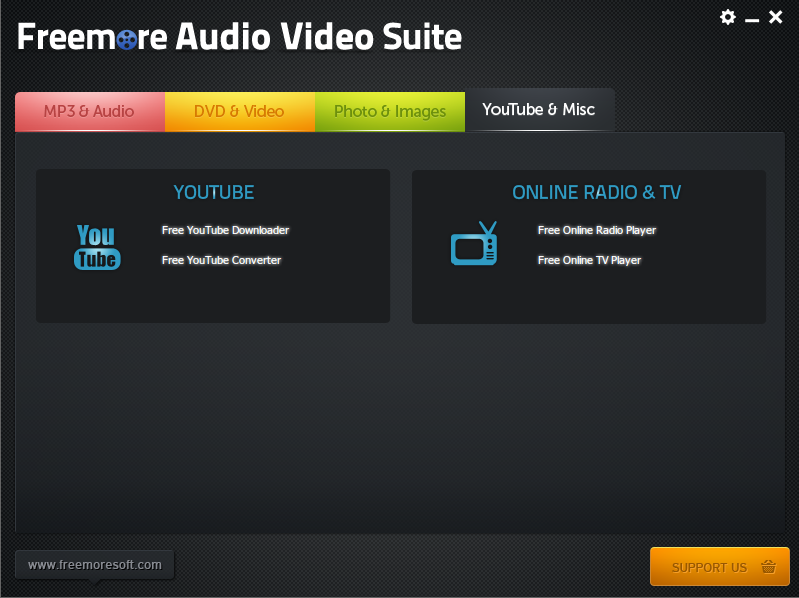The width and height of the screenshot is (799, 598).
Task: Click the ONLINE RADIO & TV heading
Action: tap(596, 193)
